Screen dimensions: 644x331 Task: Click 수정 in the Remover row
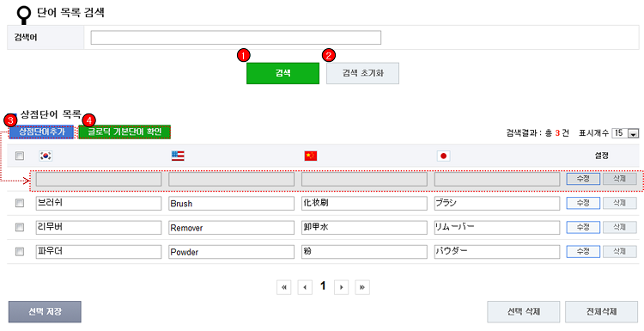coord(583,227)
